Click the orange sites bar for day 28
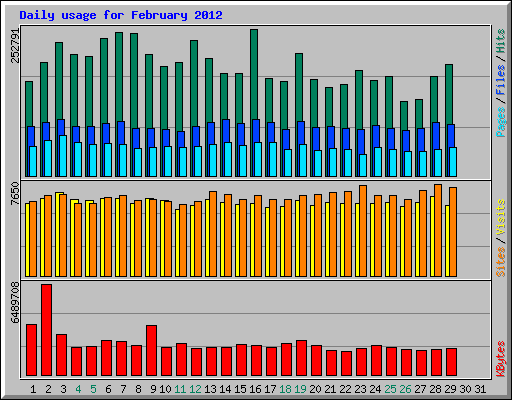The image size is (512, 400). pyautogui.click(x=438, y=230)
